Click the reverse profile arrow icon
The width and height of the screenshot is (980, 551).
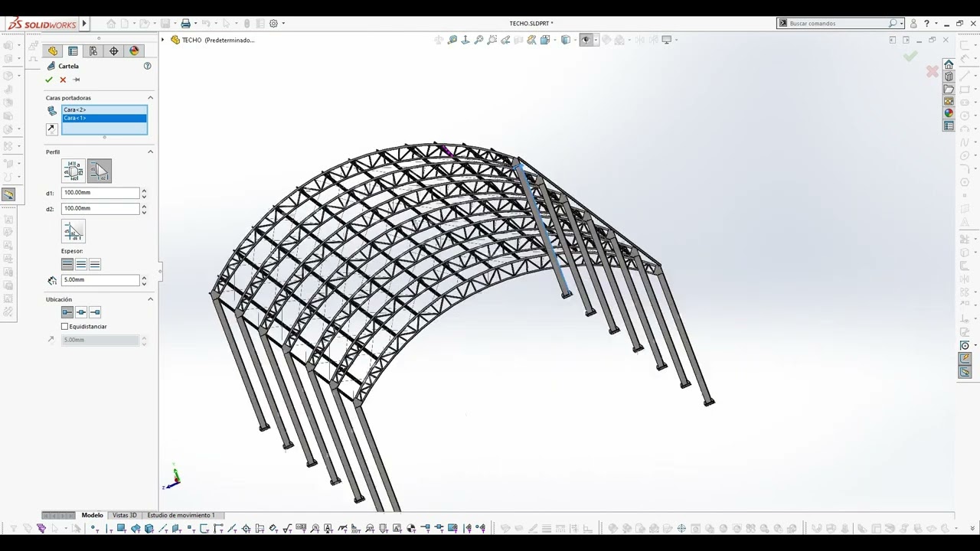[x=52, y=129]
